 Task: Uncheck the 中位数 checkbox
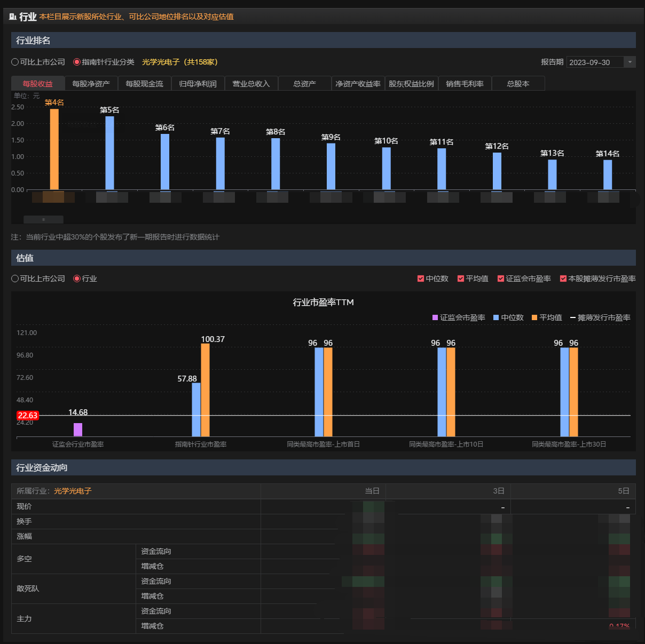[421, 279]
